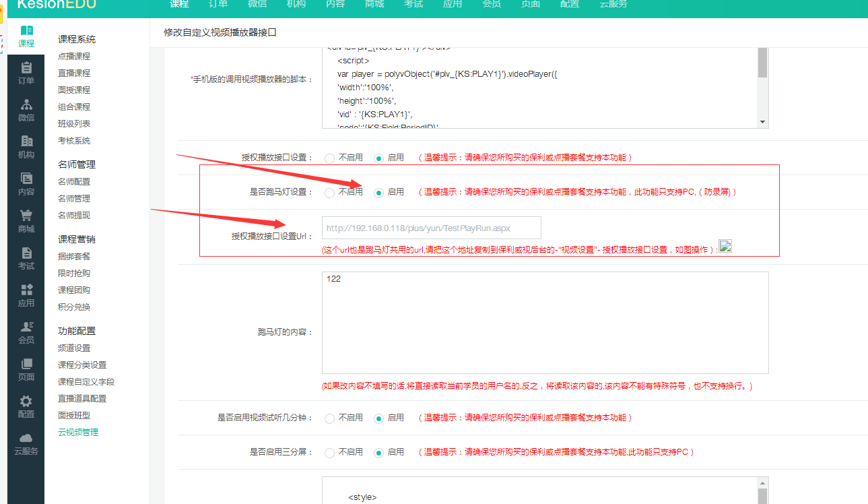Open 直播课程 in the left menu
This screenshot has height=504, width=868.
click(x=74, y=73)
